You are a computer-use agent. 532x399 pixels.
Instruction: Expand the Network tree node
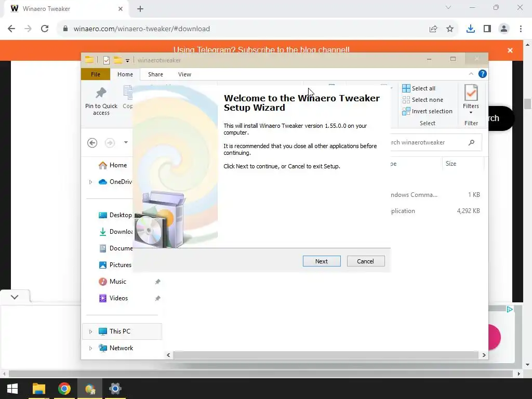coord(90,348)
